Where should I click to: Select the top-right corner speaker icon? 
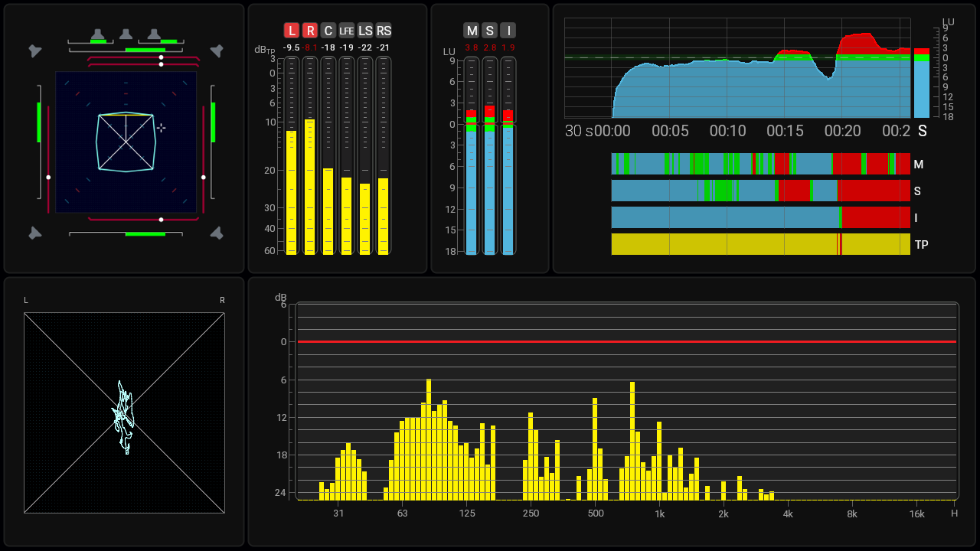217,51
